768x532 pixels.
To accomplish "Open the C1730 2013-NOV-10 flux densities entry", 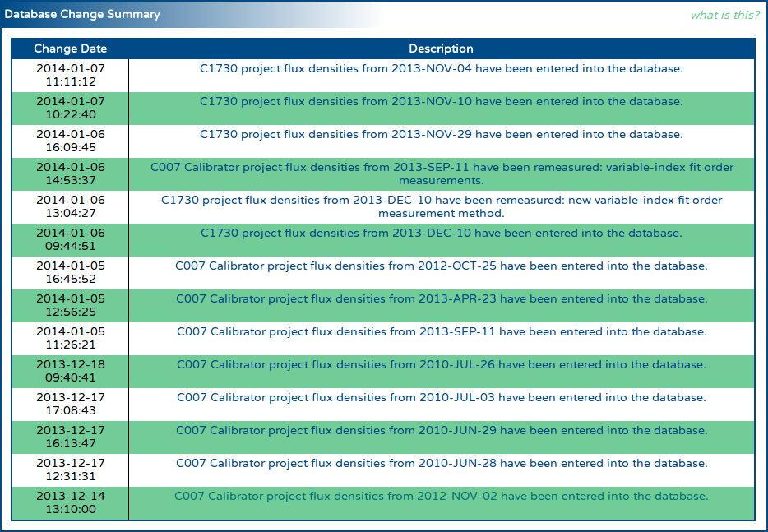I will (x=441, y=102).
